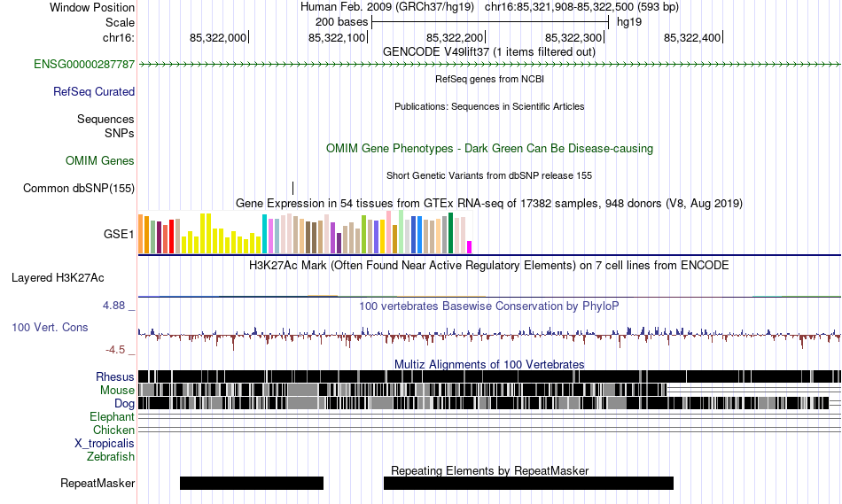The image size is (842, 504).
Task: Click the right long RepeatMasker block
Action: 528,483
